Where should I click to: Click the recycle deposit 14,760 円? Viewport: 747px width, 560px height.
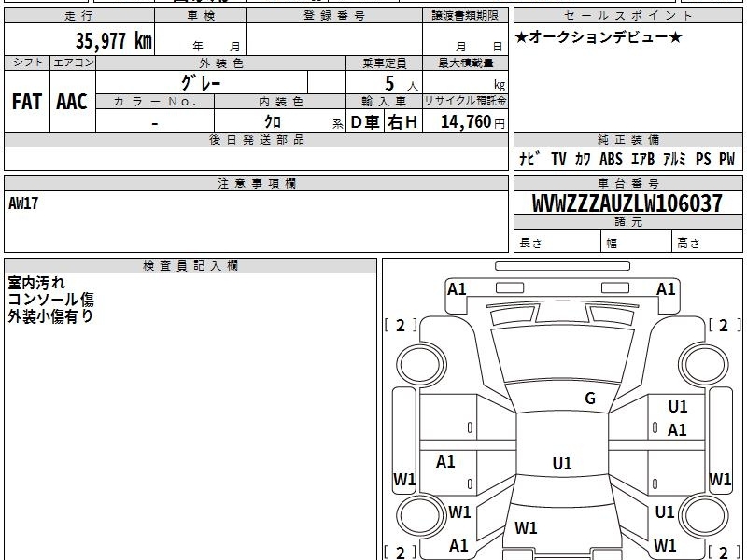[x=472, y=122]
